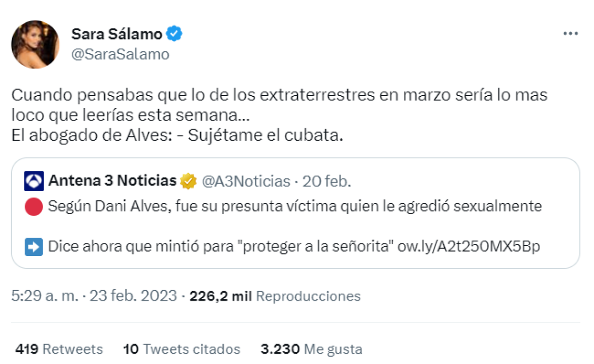View the 3.230 Me gusta list
The height and width of the screenshot is (364, 594).
311,349
